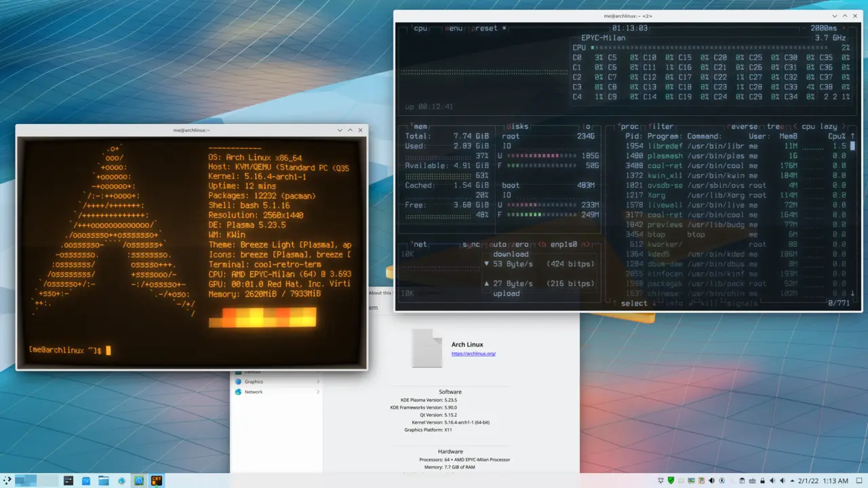The width and height of the screenshot is (868, 488).
Task: Open the btop process filter
Action: (660, 126)
